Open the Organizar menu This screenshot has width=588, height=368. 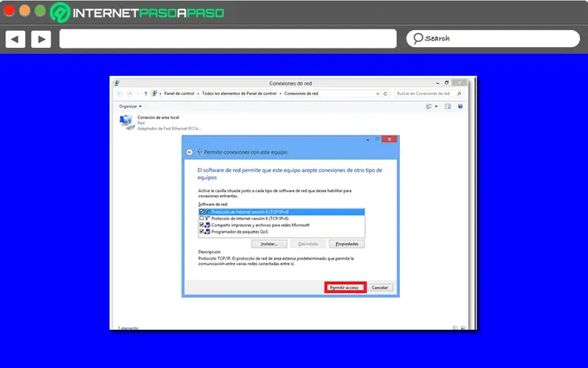pos(130,106)
